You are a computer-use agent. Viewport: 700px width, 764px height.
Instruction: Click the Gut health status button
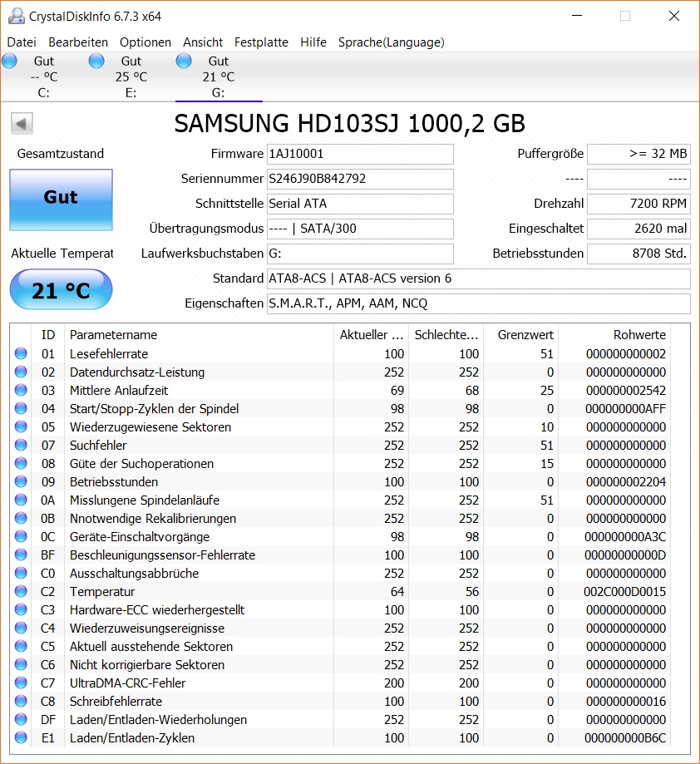60,200
